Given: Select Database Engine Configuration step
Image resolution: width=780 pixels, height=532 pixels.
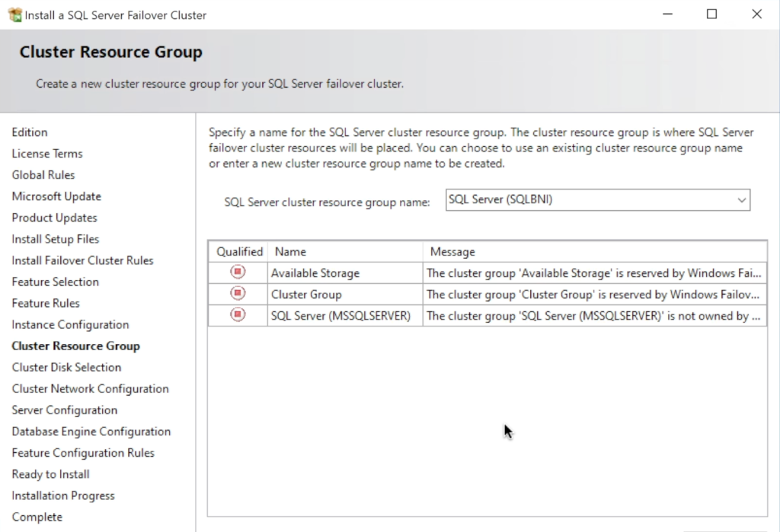Looking at the screenshot, I should 91,432.
